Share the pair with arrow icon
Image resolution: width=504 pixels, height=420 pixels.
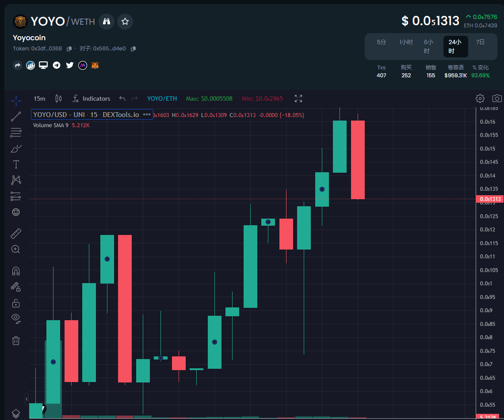(x=18, y=65)
